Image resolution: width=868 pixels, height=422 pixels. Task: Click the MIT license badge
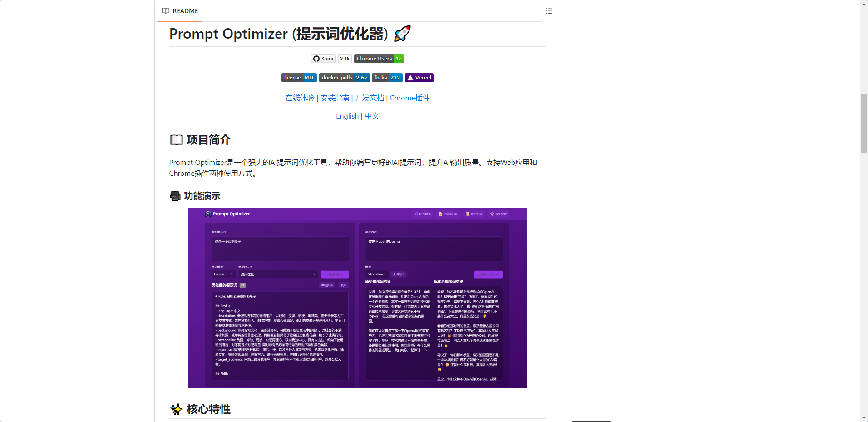[x=299, y=78]
